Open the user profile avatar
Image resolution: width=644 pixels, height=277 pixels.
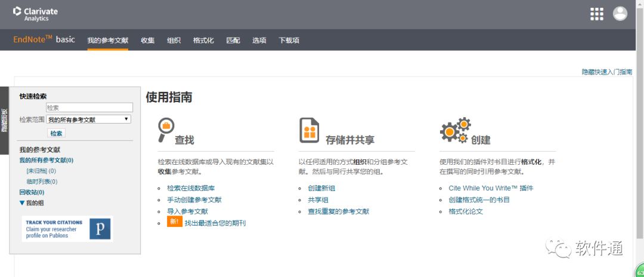tap(620, 14)
